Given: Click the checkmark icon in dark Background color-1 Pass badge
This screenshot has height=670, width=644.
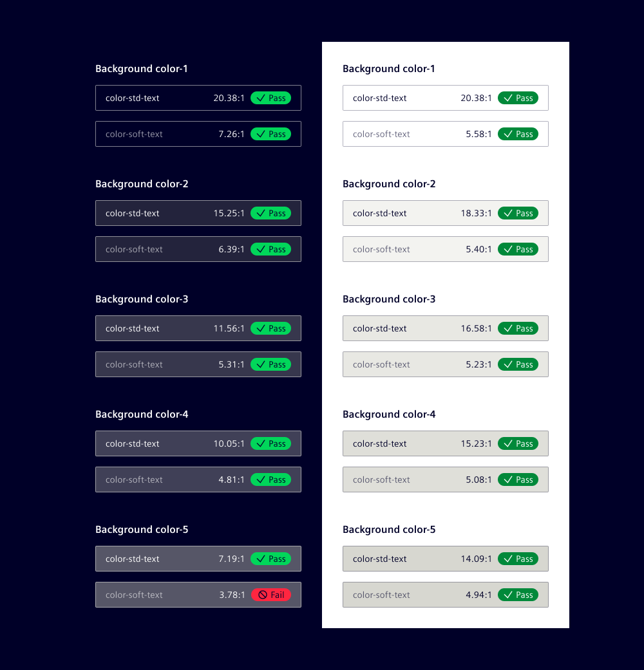Looking at the screenshot, I should 260,98.
